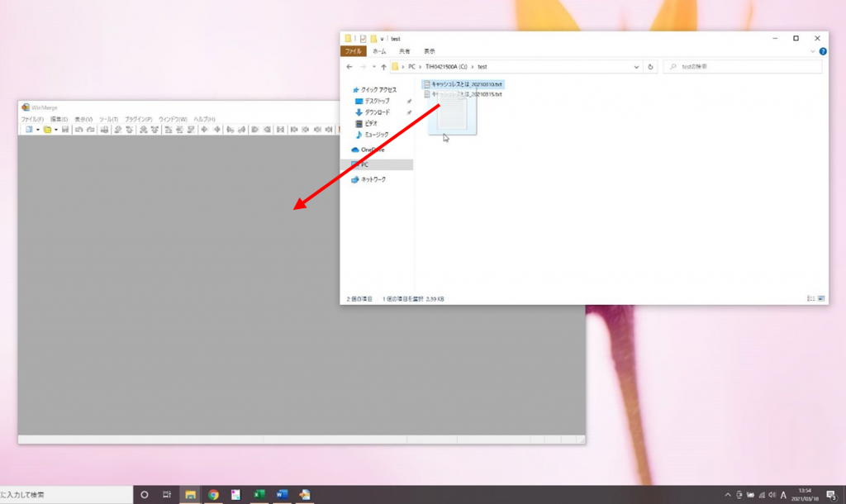This screenshot has height=504, width=846.
Task: Open the ヘルプ(H) menu in WinMerge
Action: (205, 119)
